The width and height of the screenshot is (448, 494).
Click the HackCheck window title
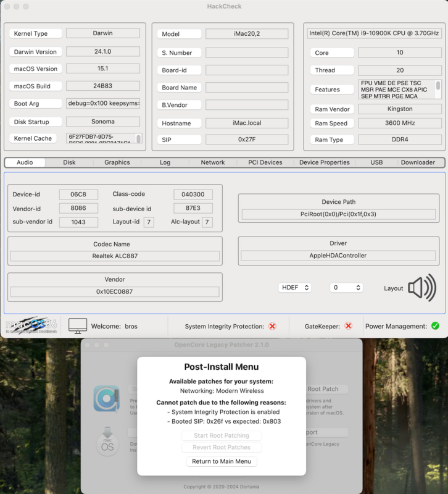(224, 6)
